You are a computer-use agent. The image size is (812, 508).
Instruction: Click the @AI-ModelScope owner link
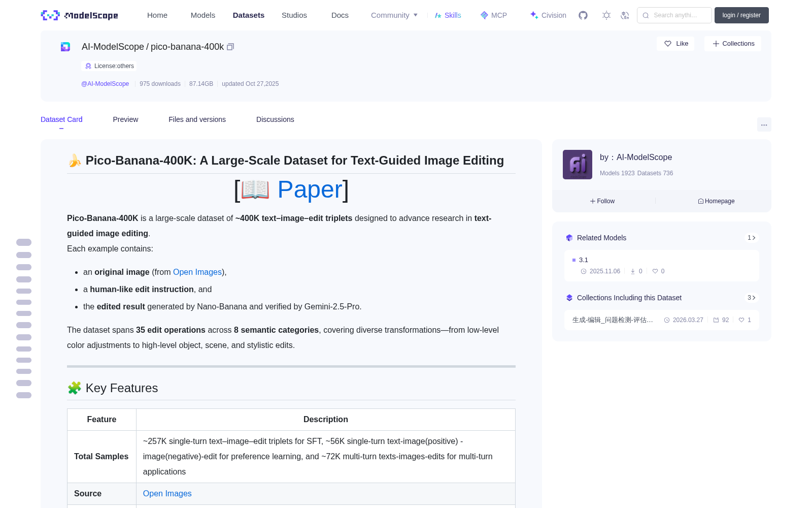pos(105,84)
